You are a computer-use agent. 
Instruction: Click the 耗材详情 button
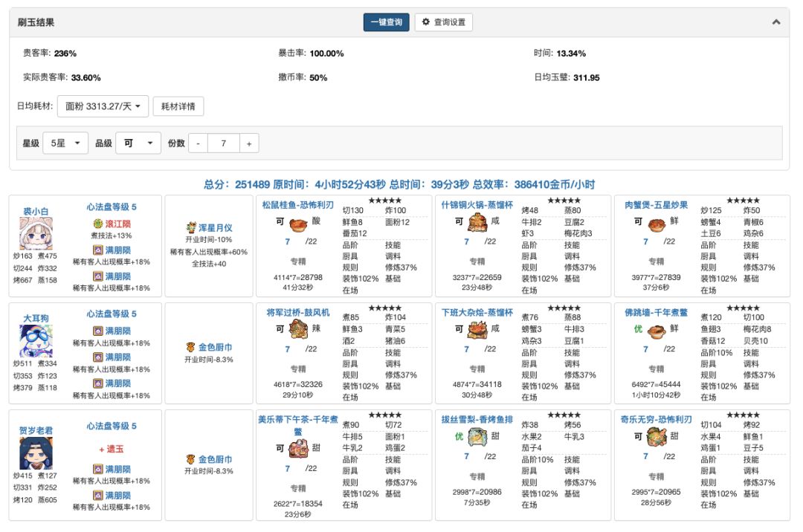pos(178,106)
